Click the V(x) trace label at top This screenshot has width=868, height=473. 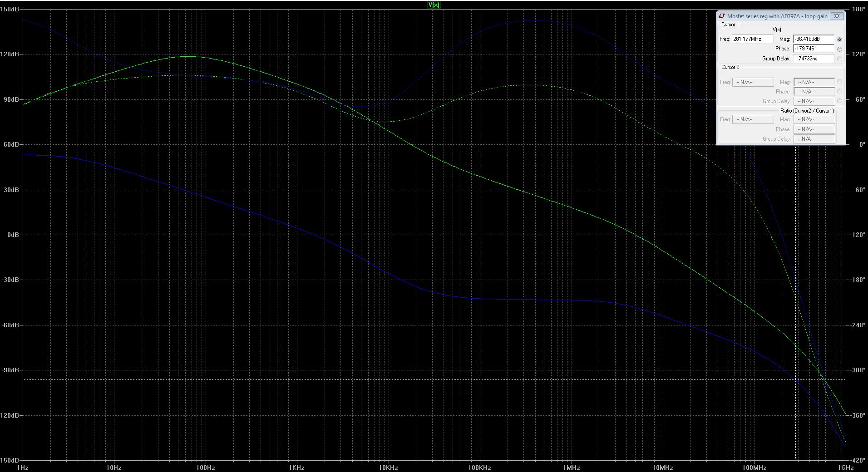click(x=434, y=5)
